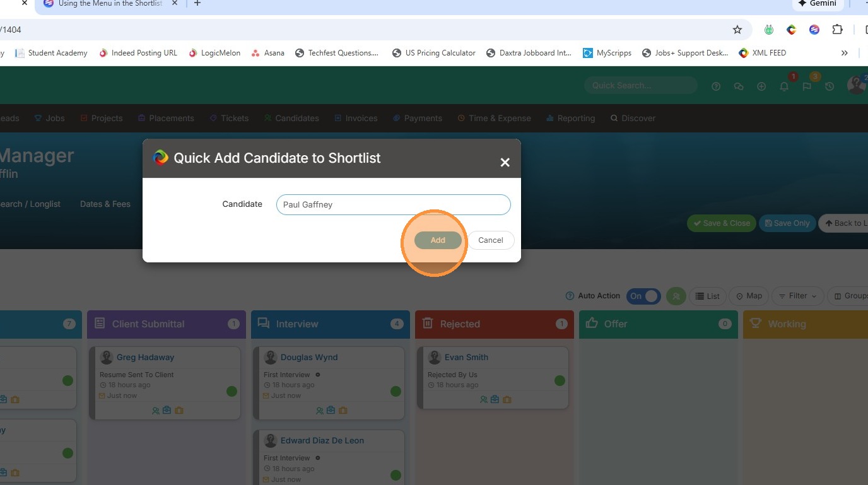Click the people icon on Douglas Wynd's card
This screenshot has width=868, height=485.
click(x=320, y=411)
